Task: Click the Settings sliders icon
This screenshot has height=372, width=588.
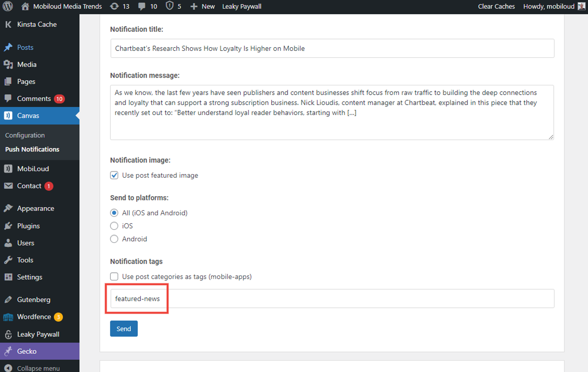Action: point(8,277)
